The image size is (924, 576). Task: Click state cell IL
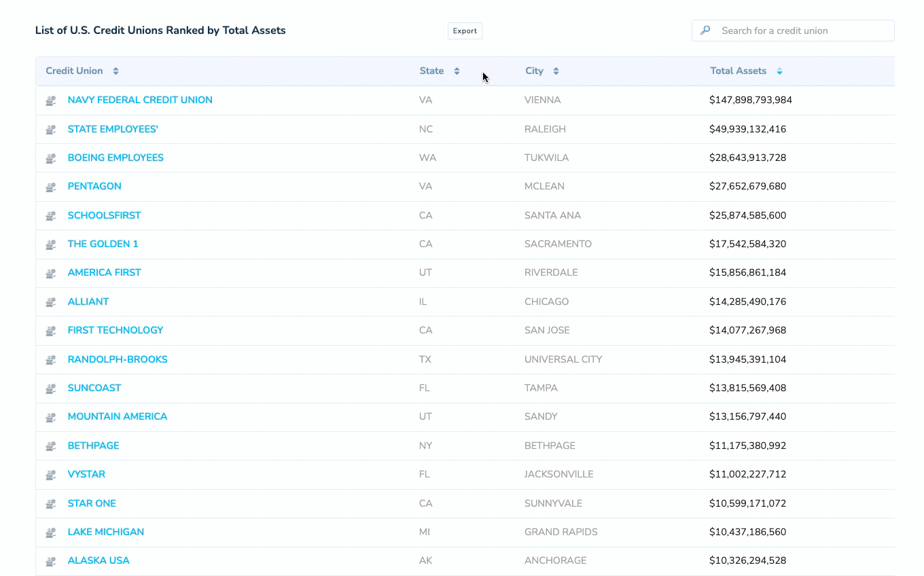pyautogui.click(x=423, y=302)
